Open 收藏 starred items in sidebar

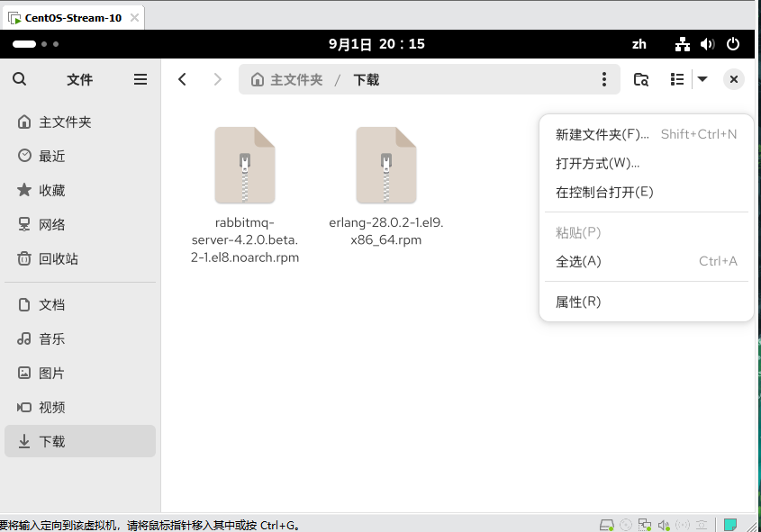tap(80, 190)
